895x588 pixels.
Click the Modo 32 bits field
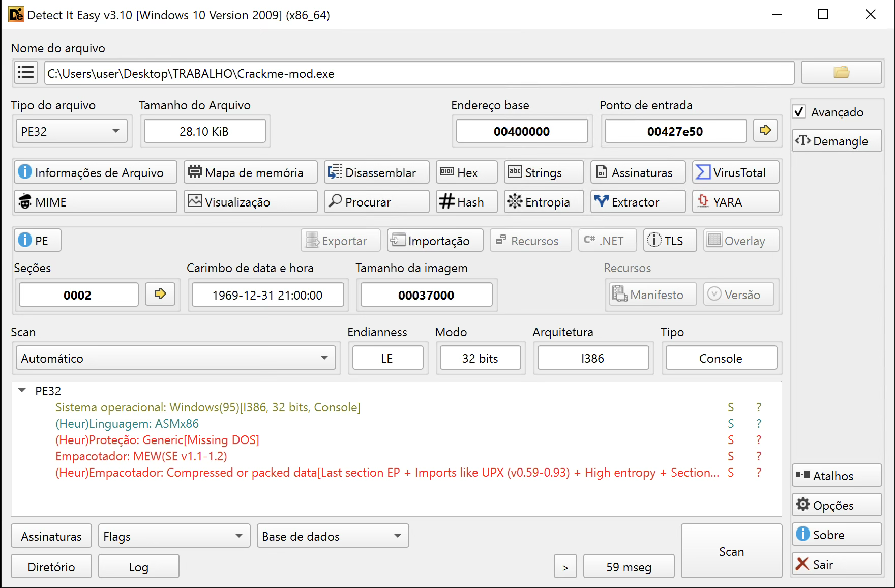tap(480, 358)
